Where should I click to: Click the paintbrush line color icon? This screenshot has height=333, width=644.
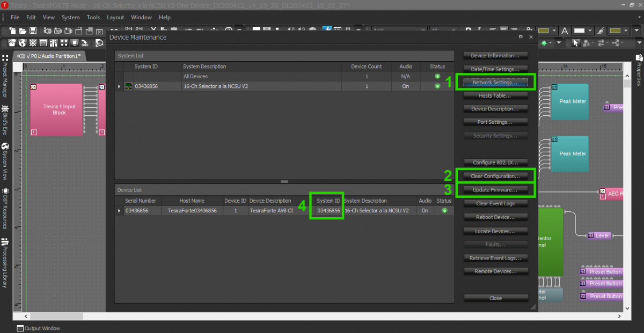pos(601,31)
